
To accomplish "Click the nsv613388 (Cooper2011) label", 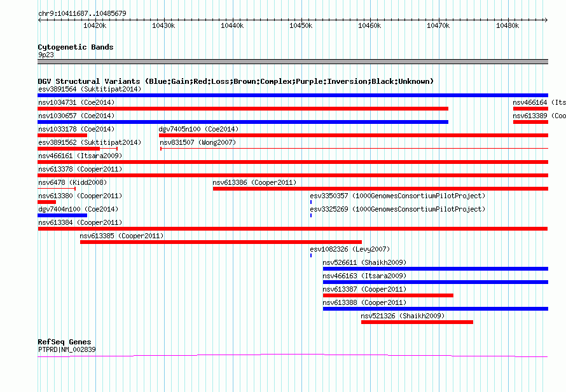I will tap(364, 302).
